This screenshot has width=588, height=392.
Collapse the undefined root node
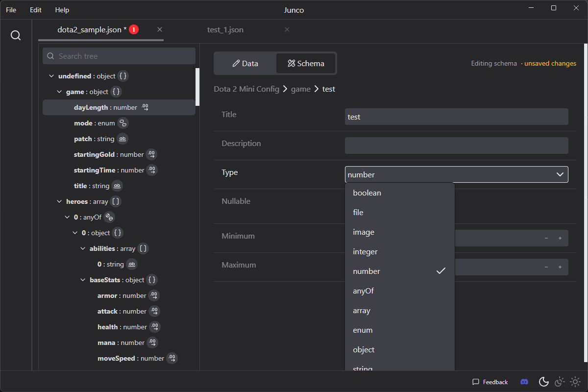pyautogui.click(x=51, y=76)
